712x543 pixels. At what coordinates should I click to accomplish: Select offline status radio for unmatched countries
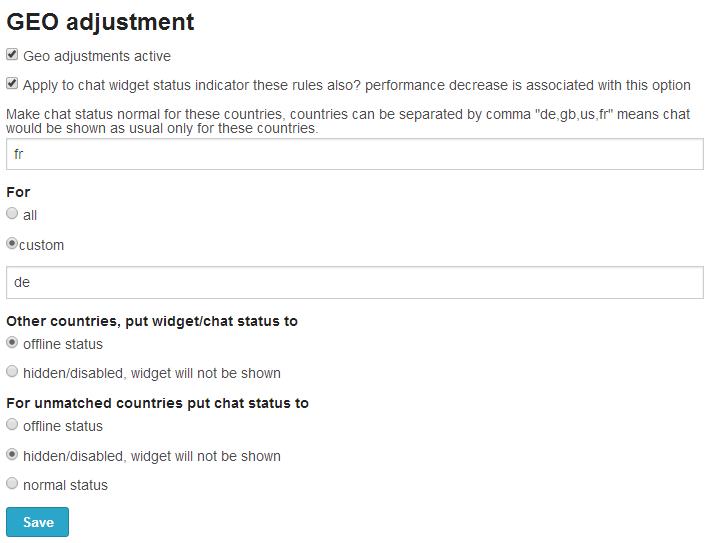point(12,424)
